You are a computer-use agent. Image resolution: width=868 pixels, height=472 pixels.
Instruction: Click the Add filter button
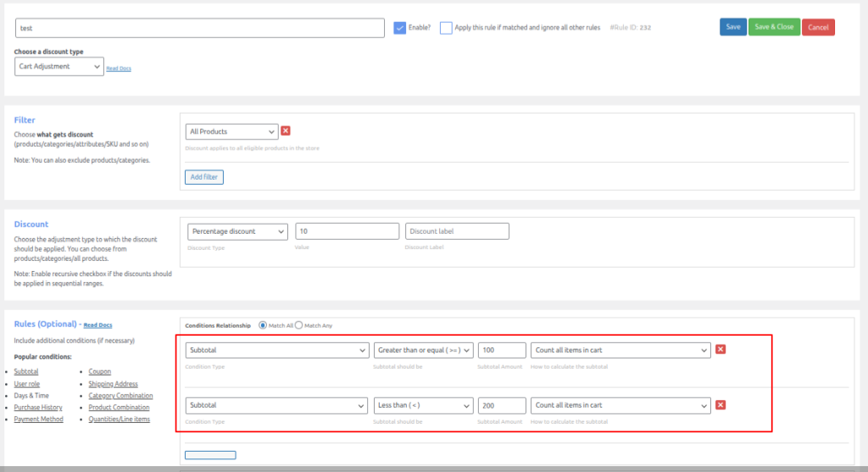203,177
